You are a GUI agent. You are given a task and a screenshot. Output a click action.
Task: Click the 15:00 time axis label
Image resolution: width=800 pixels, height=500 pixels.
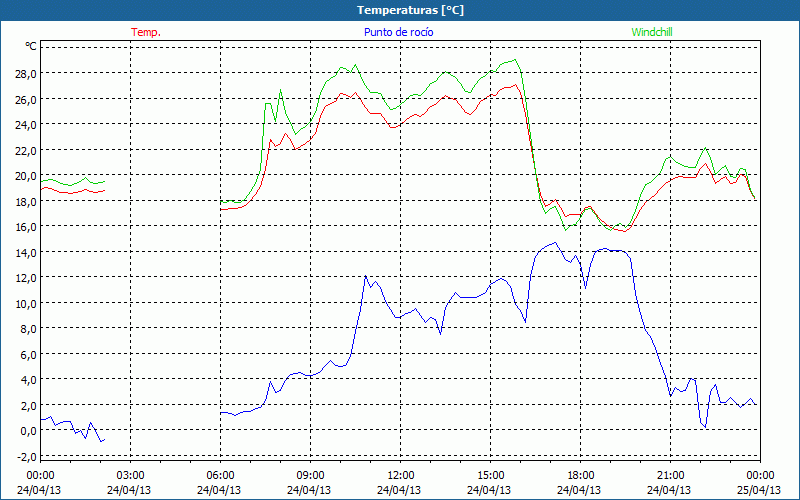click(490, 476)
